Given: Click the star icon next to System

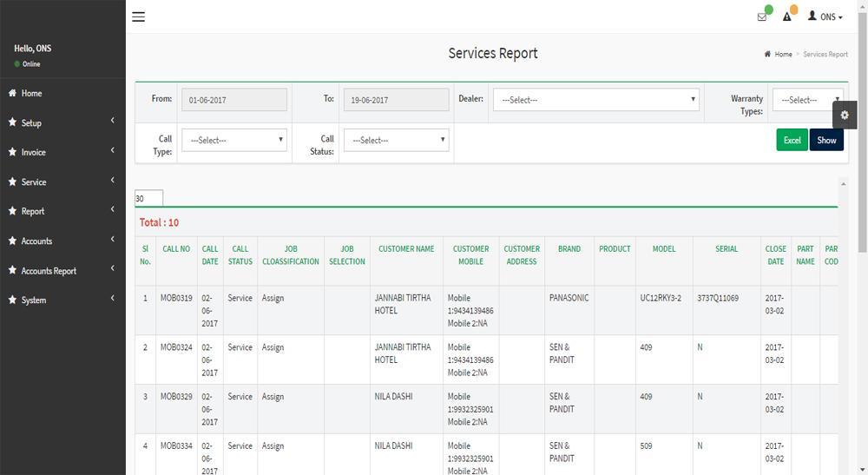Looking at the screenshot, I should click(x=12, y=300).
